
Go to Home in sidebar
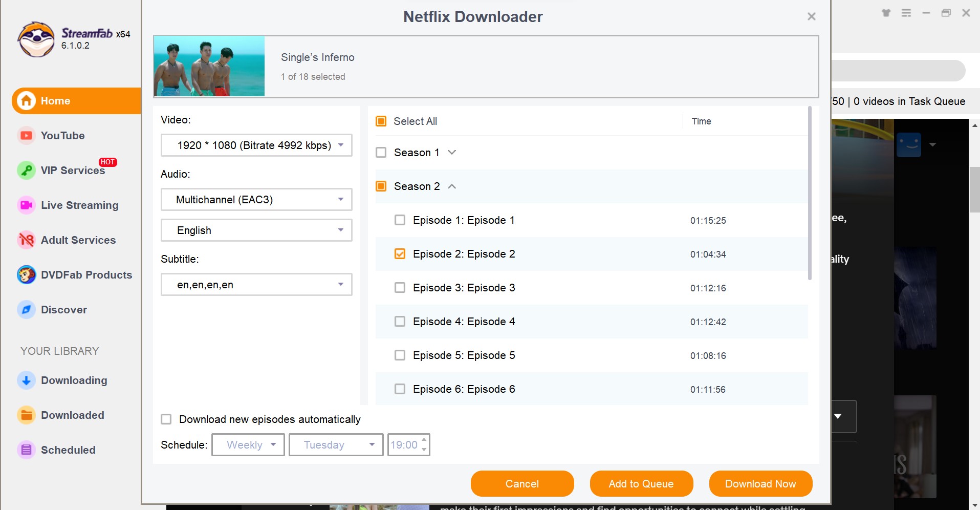click(77, 101)
